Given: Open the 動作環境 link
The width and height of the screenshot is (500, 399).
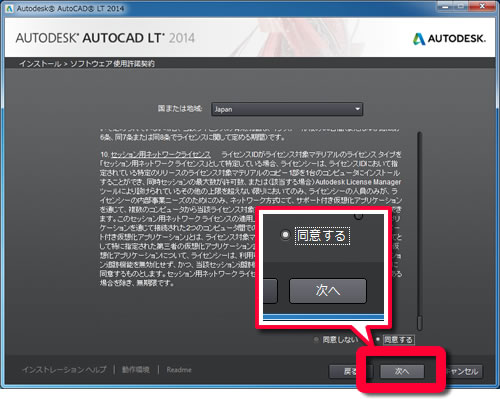Looking at the screenshot, I should click(x=135, y=370).
